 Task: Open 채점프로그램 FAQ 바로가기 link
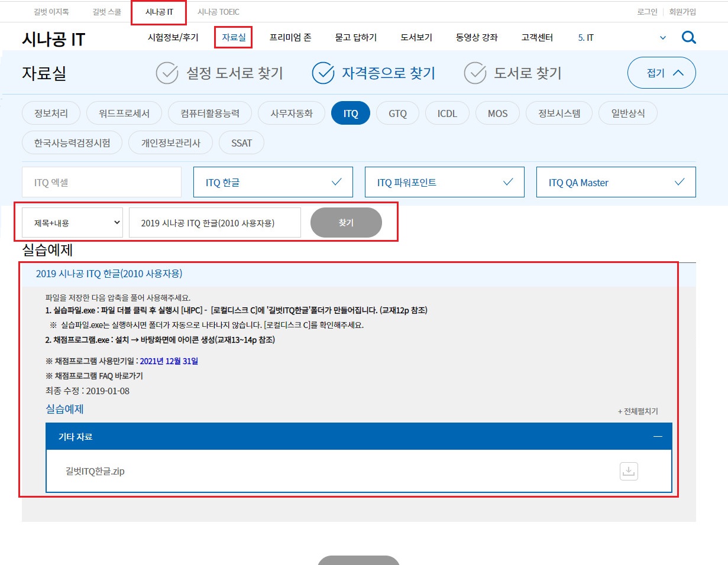94,376
